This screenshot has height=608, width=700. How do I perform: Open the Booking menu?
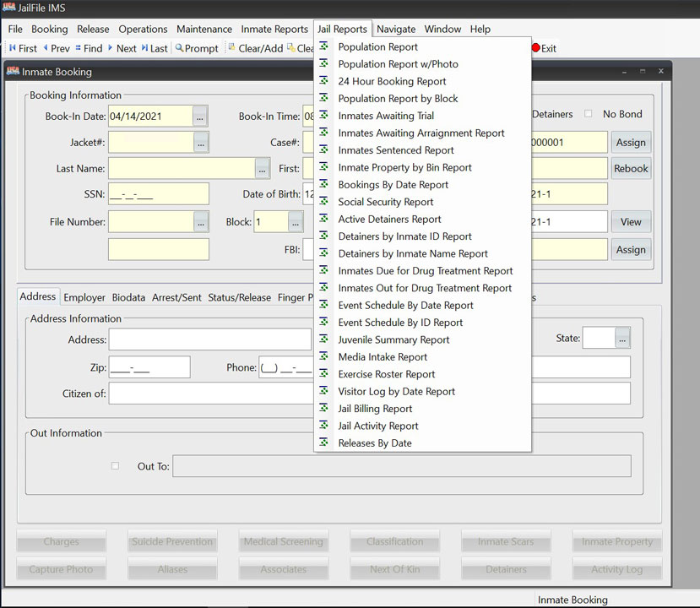click(50, 29)
